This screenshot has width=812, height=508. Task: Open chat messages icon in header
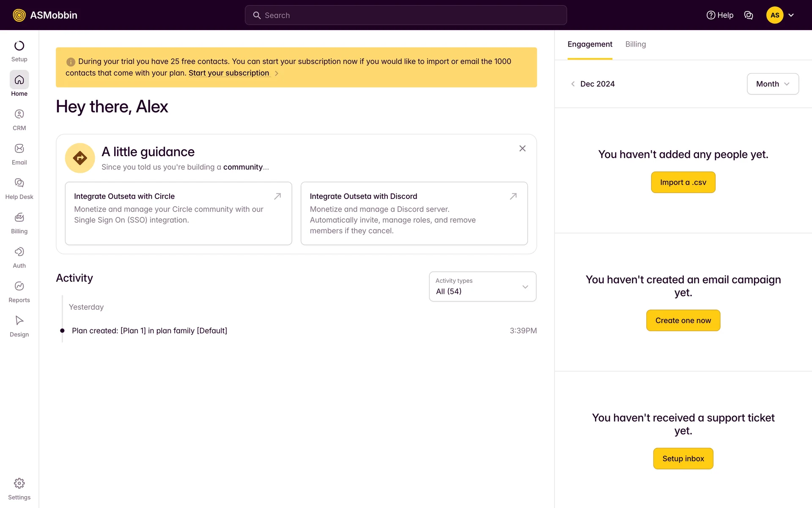click(x=749, y=15)
